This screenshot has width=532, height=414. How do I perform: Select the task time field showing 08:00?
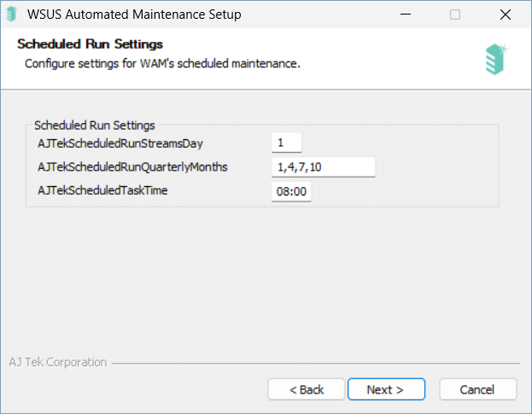pos(291,191)
